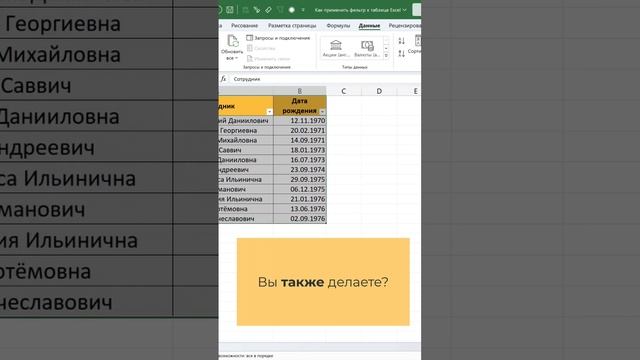Open the Рисование ribbon tab

click(244, 26)
